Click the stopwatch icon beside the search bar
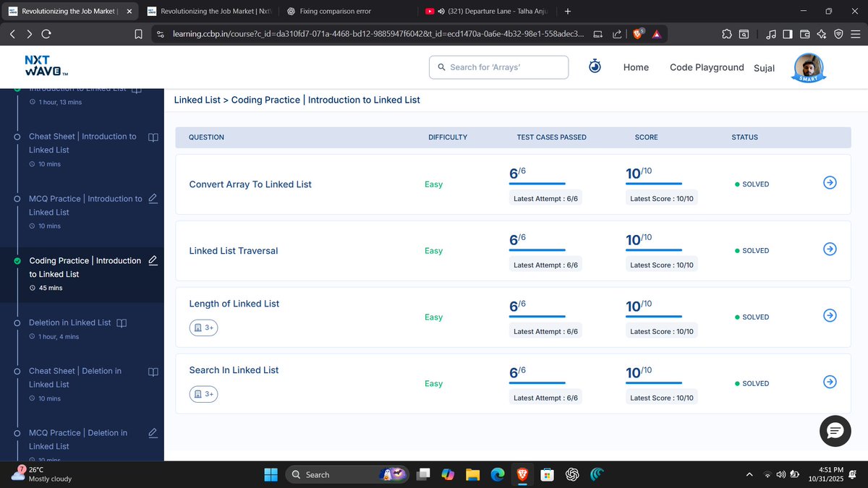 pos(595,66)
